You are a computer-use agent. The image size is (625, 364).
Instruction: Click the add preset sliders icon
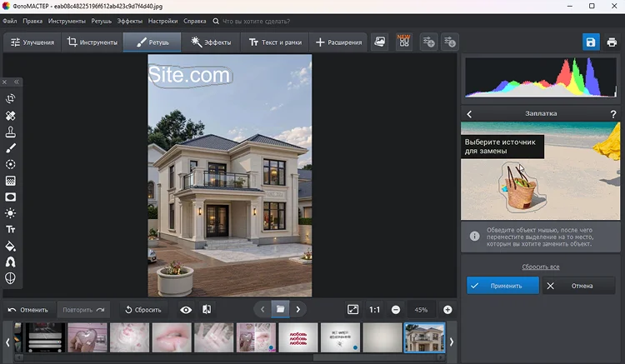tap(429, 42)
